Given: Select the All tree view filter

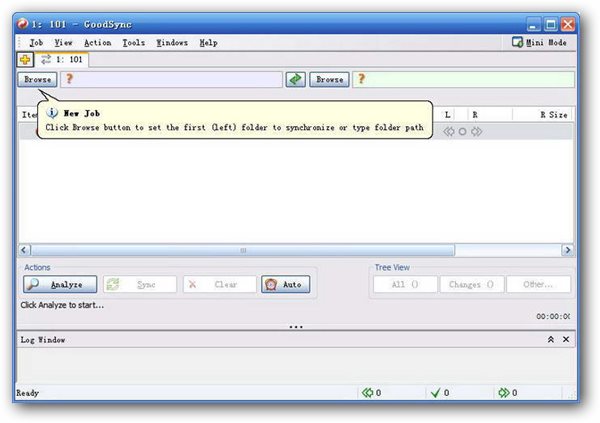Looking at the screenshot, I should point(405,284).
